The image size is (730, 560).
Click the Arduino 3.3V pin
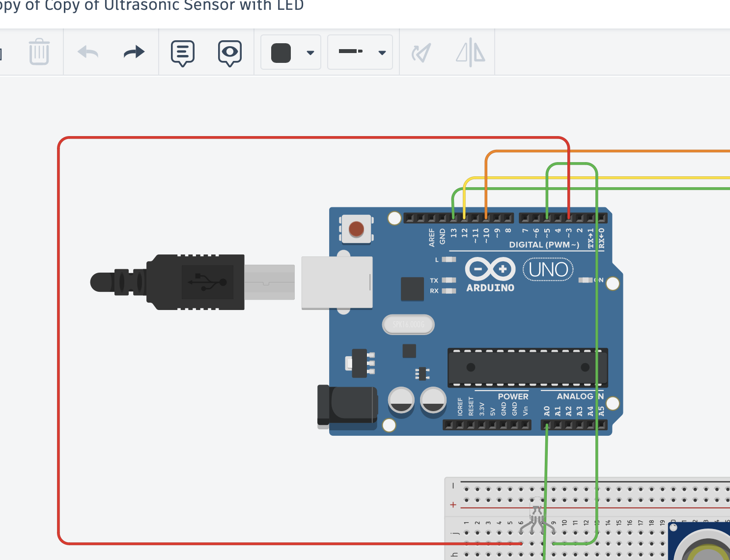[x=482, y=425]
